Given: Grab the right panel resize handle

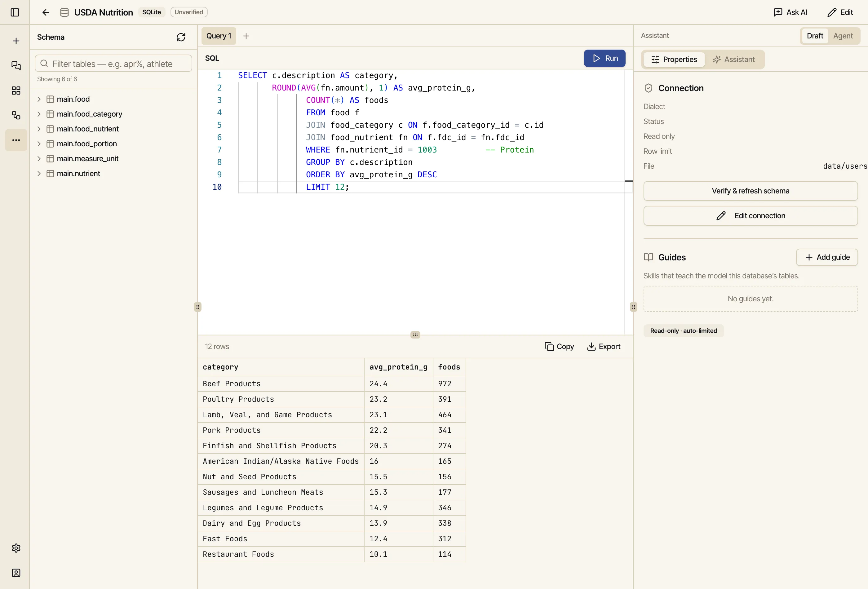Looking at the screenshot, I should coord(633,307).
